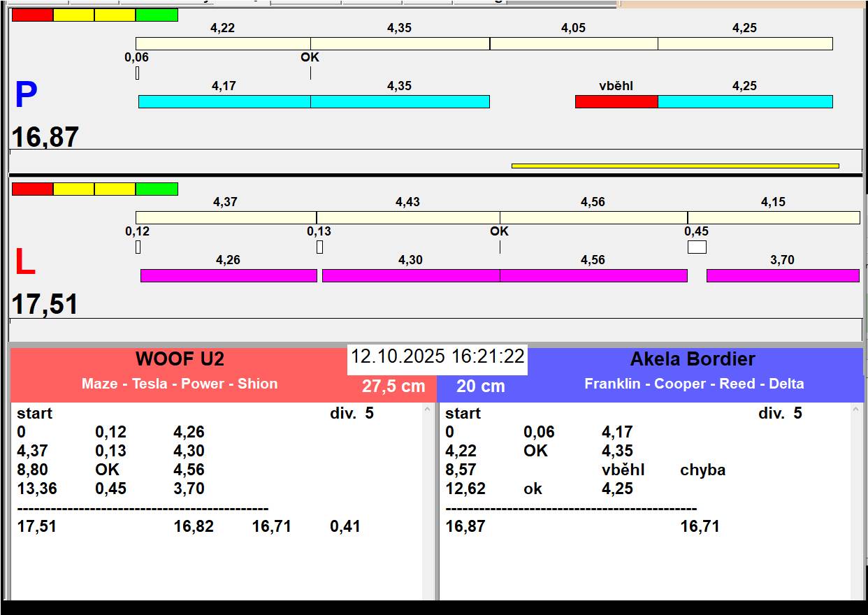Click 'div. 5' in the WOOF U2 results
This screenshot has height=615, width=868.
[x=352, y=413]
